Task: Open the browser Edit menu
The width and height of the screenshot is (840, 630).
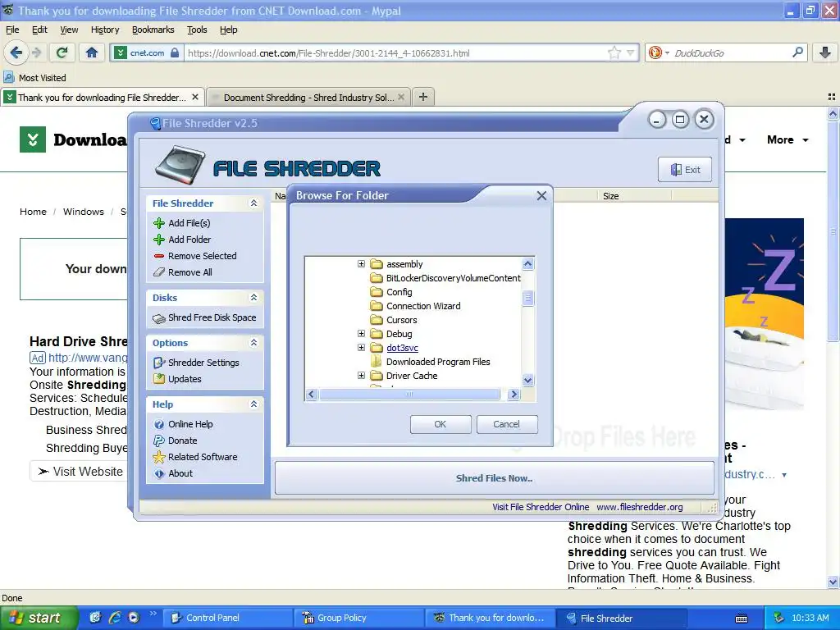Action: 39,30
